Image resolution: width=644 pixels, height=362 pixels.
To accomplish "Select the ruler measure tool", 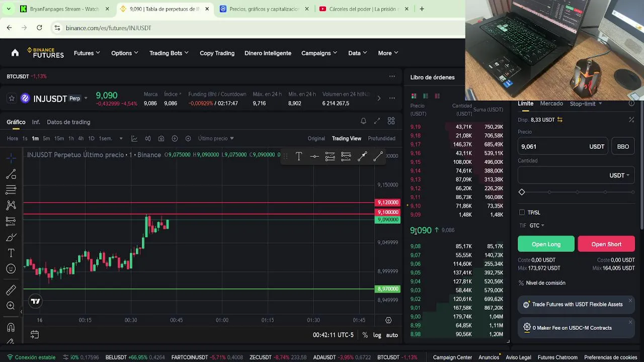I will (x=11, y=290).
